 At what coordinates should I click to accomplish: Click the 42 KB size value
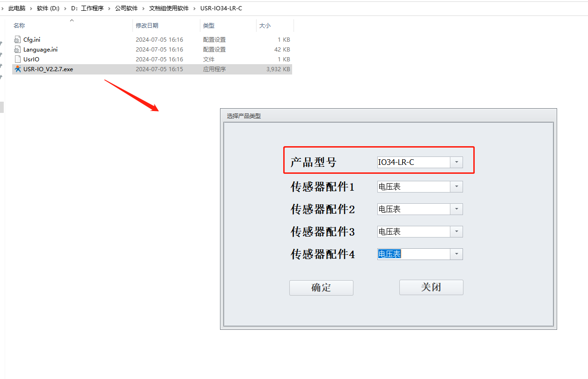(x=282, y=50)
